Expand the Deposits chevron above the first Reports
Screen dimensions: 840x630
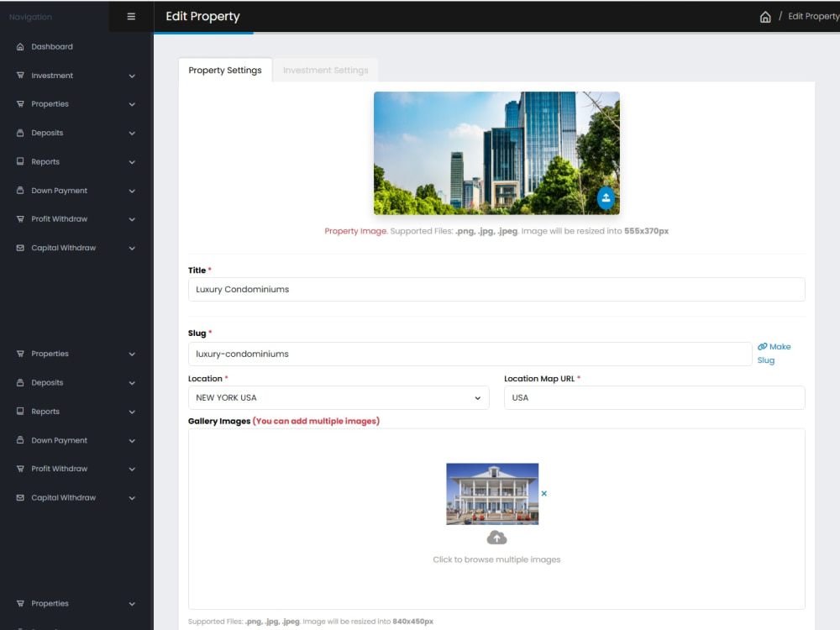[132, 134]
